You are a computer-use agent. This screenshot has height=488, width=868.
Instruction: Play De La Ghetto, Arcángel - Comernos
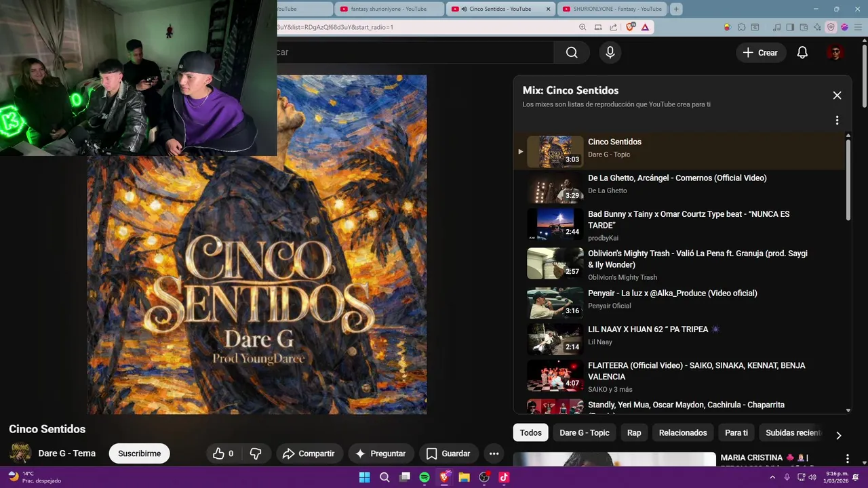[x=677, y=178]
